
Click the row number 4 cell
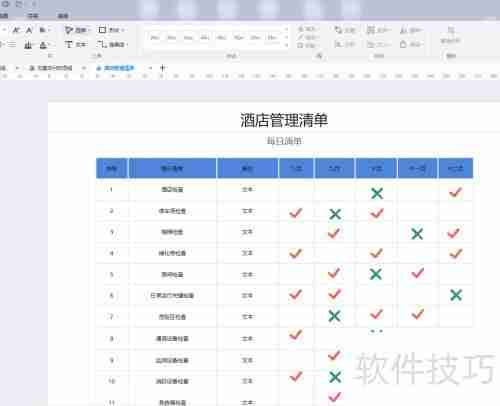point(112,253)
